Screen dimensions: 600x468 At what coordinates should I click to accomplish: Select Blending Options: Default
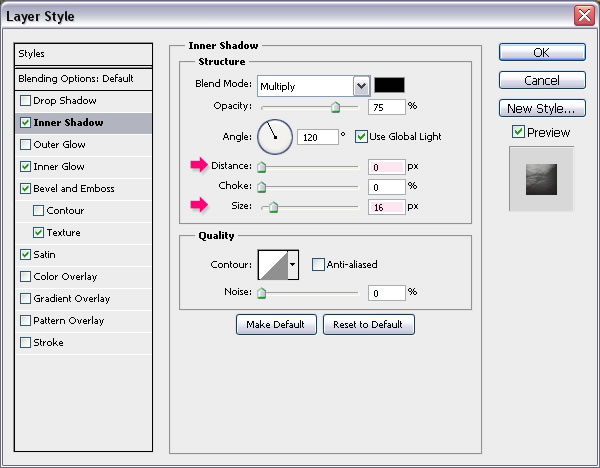click(x=83, y=79)
